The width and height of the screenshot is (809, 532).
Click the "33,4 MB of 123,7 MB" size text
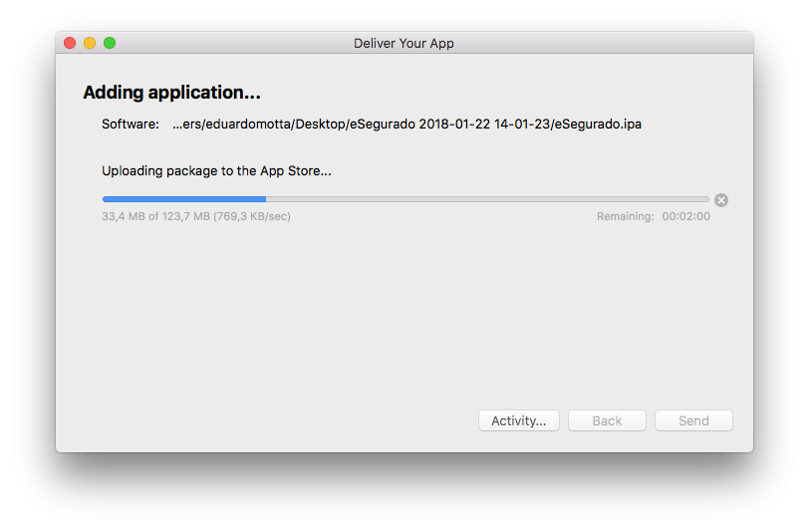tap(156, 216)
